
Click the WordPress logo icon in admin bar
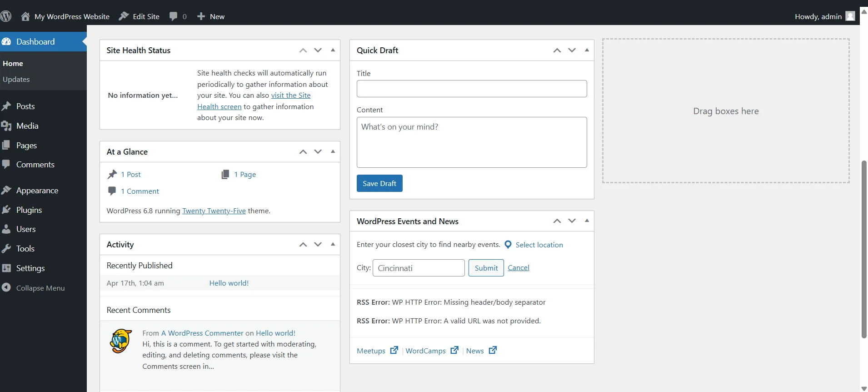coord(6,16)
